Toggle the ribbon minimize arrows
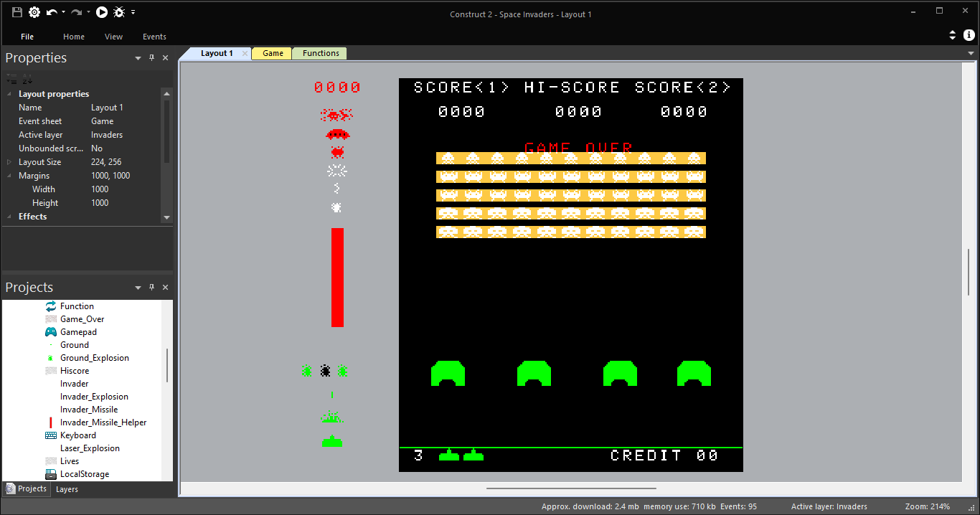 [x=953, y=35]
